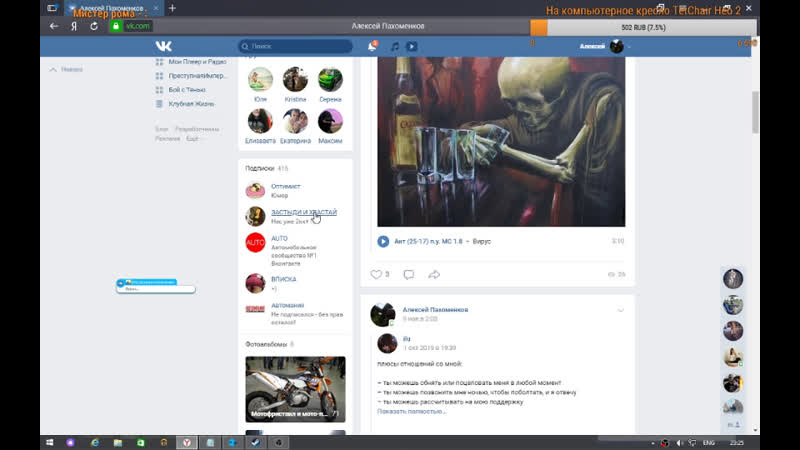Viewport: 800px width, 450px height.
Task: Open the notifications bell icon
Action: tap(372, 46)
